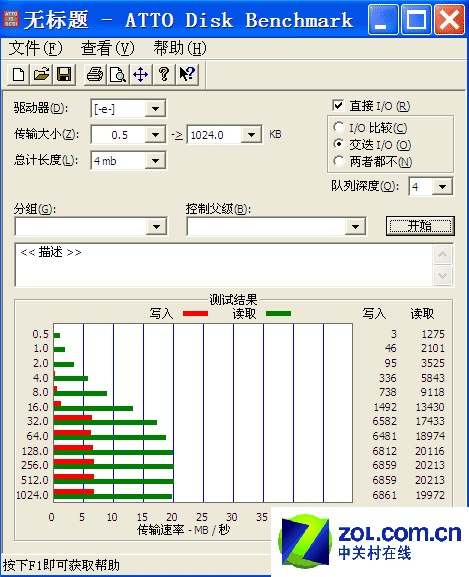Click the Open file folder icon
Screen dimensions: 469x577
click(x=42, y=75)
